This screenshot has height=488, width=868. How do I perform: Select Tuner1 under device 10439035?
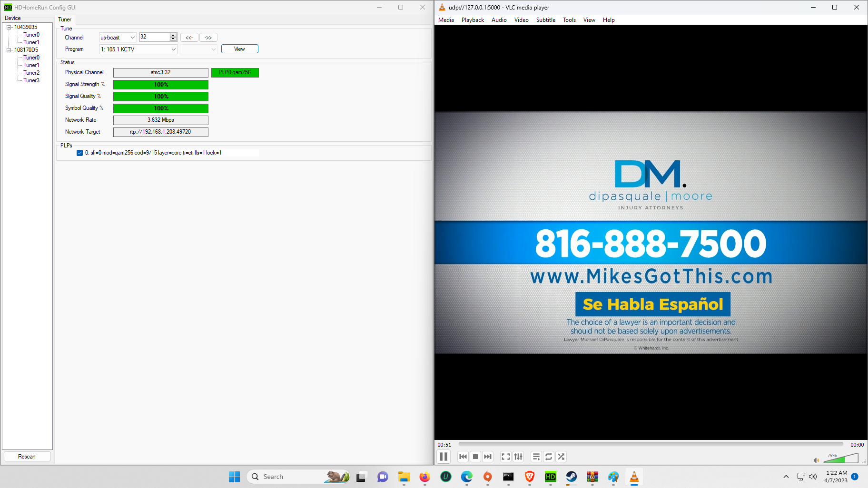31,42
